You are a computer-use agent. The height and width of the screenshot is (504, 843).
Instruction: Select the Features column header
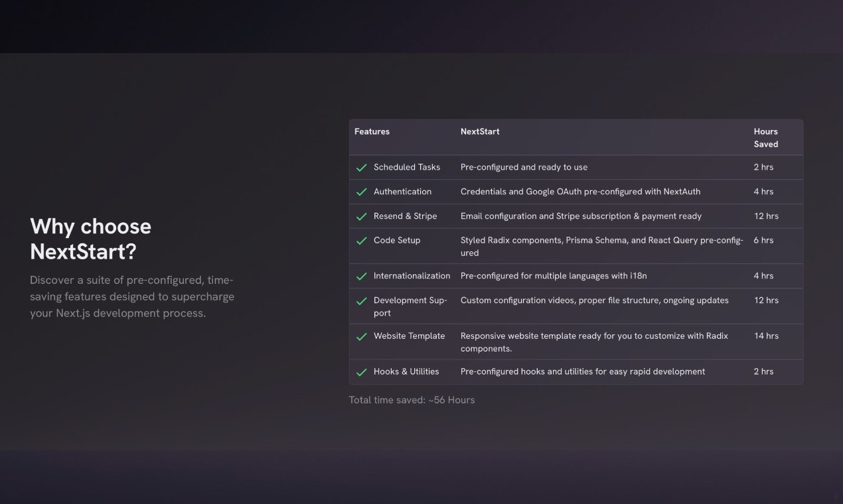tap(372, 131)
